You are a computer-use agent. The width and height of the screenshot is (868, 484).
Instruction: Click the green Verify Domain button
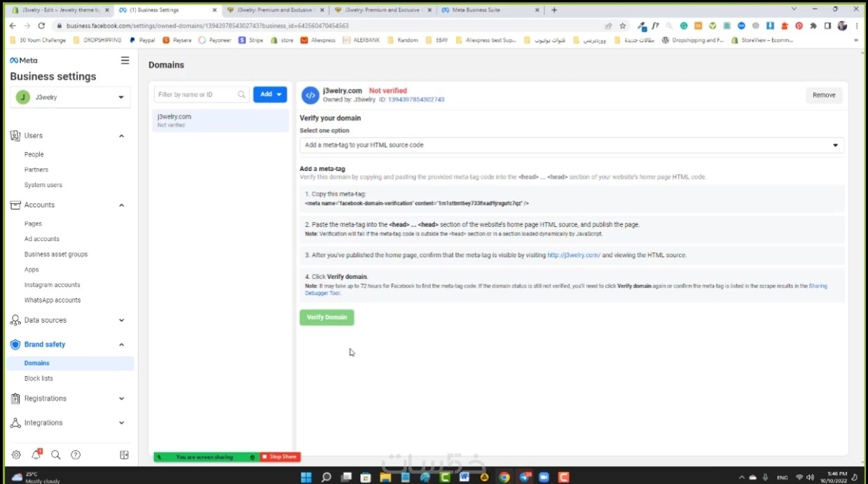click(327, 317)
